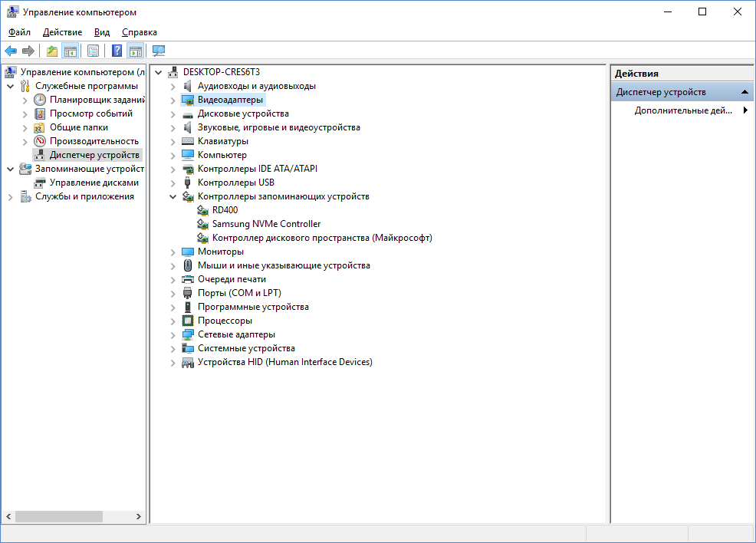
Task: Expand the Сетевые адаптеры node
Action: (173, 334)
